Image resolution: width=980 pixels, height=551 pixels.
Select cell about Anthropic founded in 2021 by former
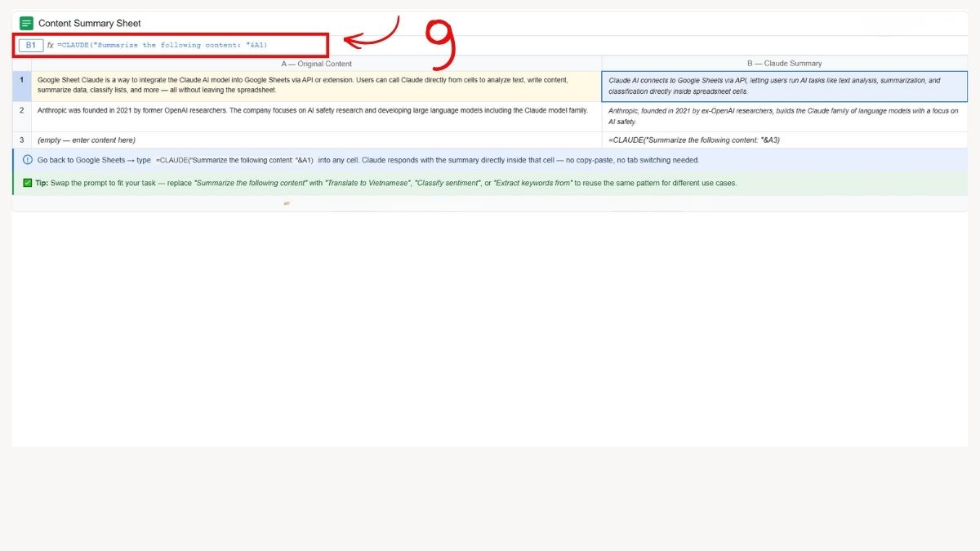pos(316,117)
